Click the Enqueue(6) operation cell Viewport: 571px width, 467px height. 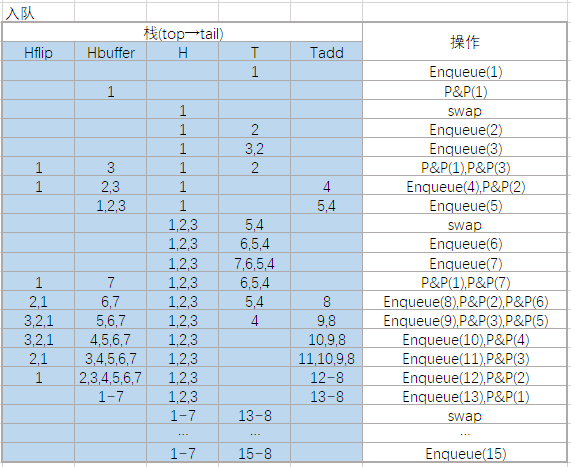click(465, 243)
